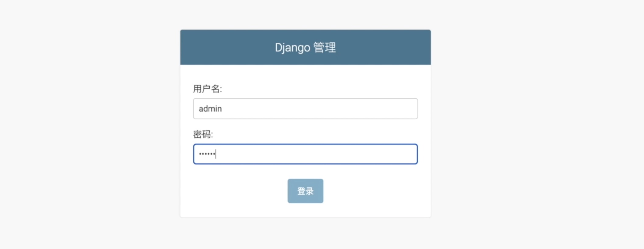Click the highlighted password input border
This screenshot has height=249, width=644.
click(x=305, y=146)
